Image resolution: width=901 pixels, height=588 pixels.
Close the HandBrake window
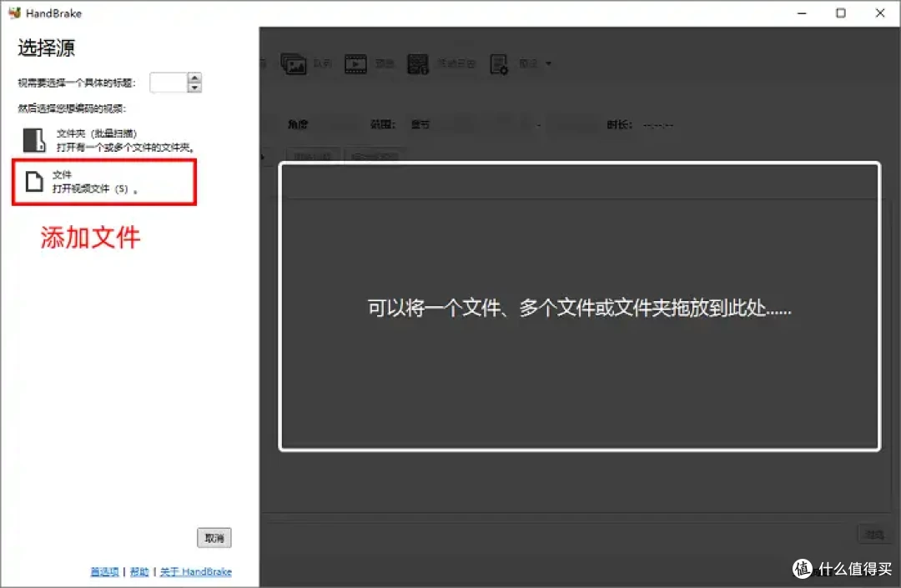pos(880,13)
